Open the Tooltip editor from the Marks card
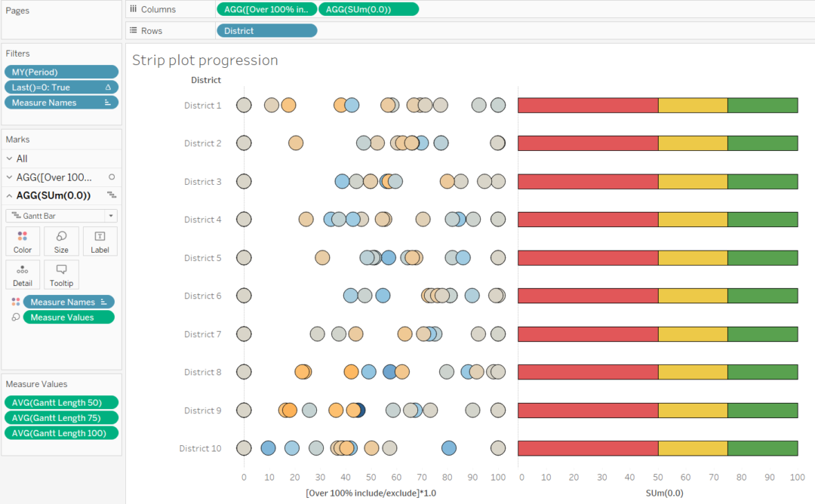This screenshot has height=504, width=815. pyautogui.click(x=60, y=274)
